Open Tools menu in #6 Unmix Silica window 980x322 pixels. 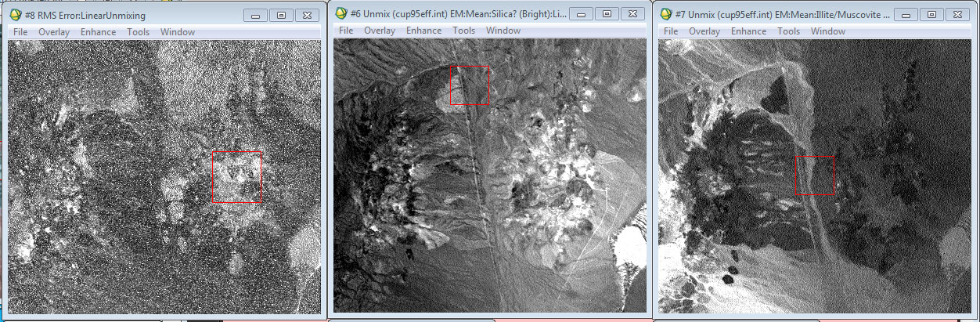[x=463, y=31]
